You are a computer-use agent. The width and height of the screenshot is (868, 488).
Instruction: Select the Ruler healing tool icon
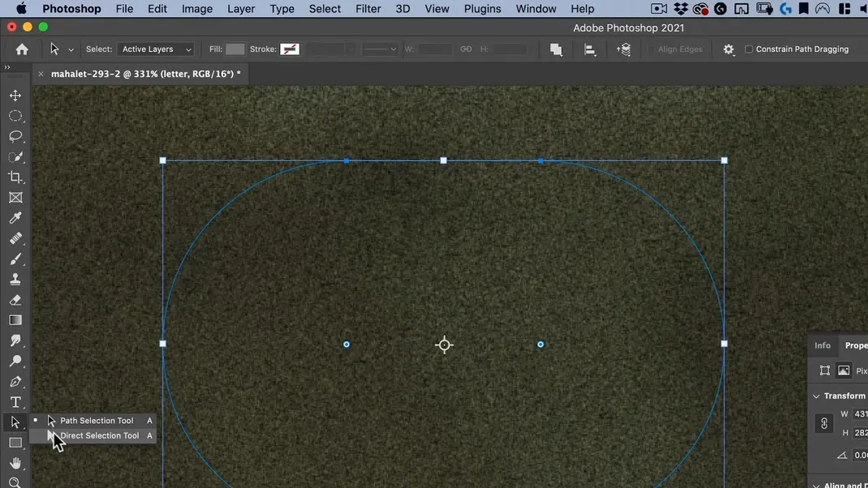point(15,239)
